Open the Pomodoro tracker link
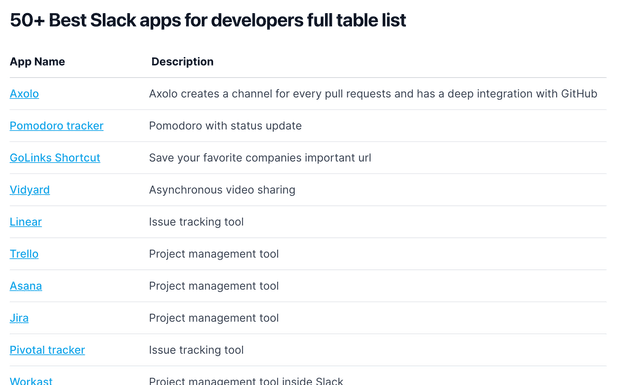 coord(56,126)
